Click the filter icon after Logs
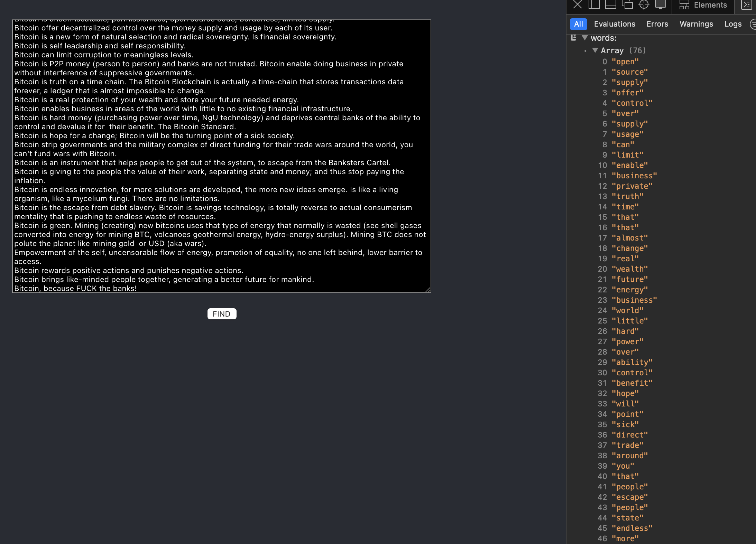Image resolution: width=756 pixels, height=544 pixels. [753, 24]
